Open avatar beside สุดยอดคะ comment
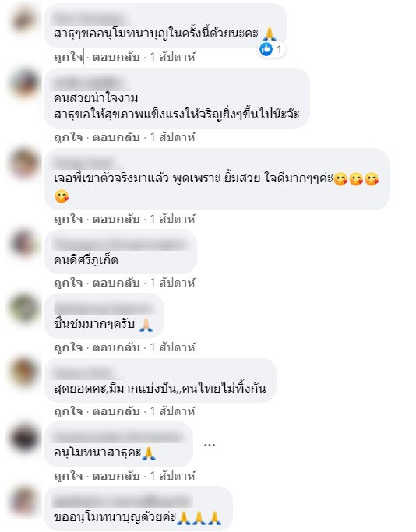Image resolution: width=416 pixels, height=532 pixels. (23, 372)
